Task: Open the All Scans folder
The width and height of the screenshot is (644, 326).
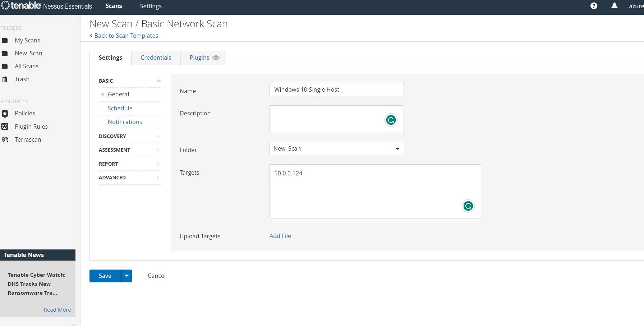Action: (x=27, y=66)
